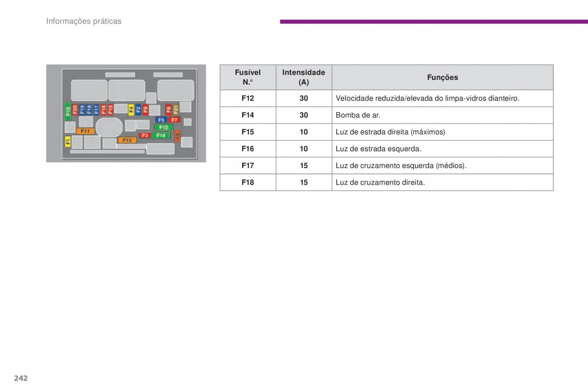
Task: Click the 'Funções' column header
Action: coord(442,77)
